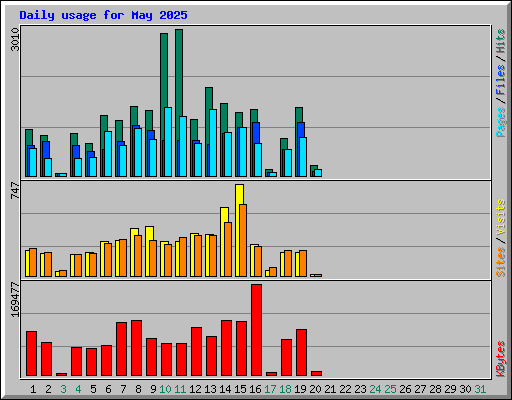Select day label 21 on the x-axis
Image resolution: width=512 pixels, height=400 pixels.
tap(330, 389)
